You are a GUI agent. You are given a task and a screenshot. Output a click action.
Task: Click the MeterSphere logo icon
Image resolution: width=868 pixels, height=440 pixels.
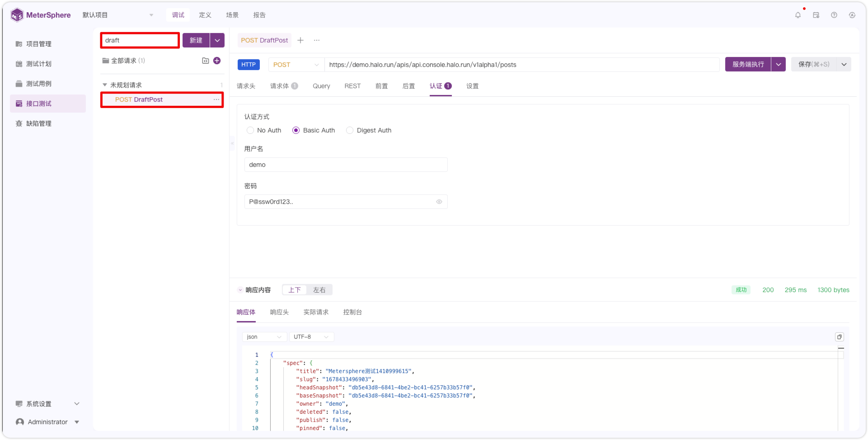pyautogui.click(x=17, y=15)
